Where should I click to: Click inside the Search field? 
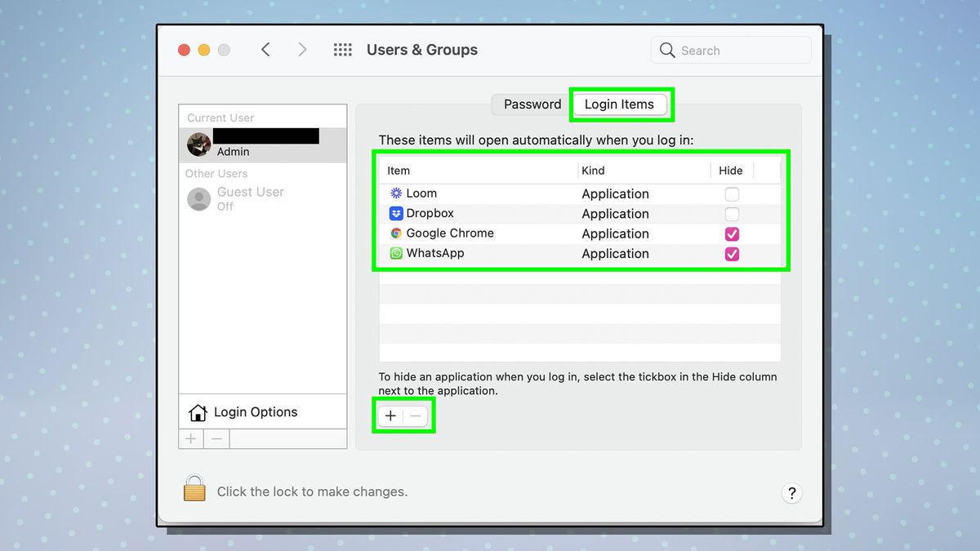coord(731,50)
